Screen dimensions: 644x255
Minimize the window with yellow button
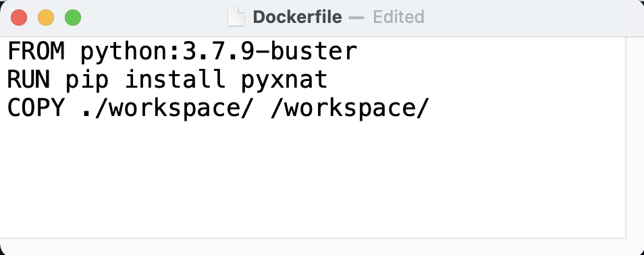pyautogui.click(x=46, y=18)
